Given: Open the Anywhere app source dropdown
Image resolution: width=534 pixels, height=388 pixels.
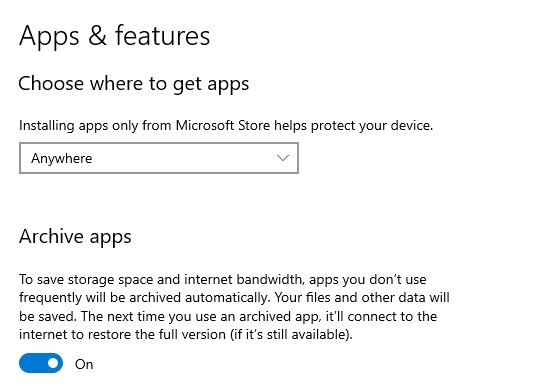Looking at the screenshot, I should click(159, 158).
